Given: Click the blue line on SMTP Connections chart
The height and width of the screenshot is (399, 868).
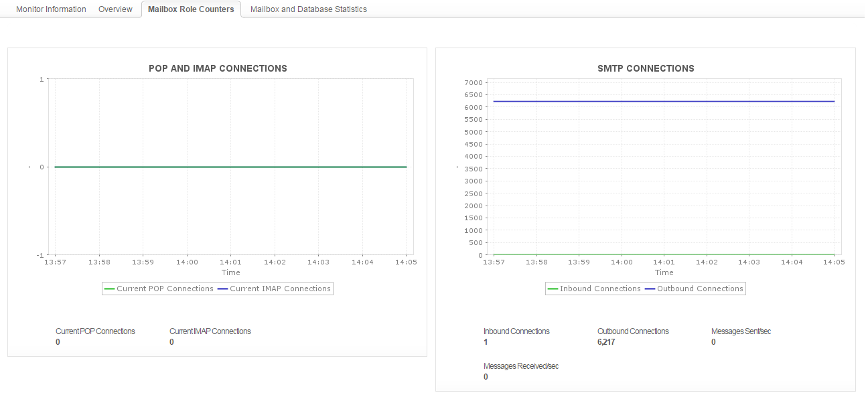Looking at the screenshot, I should (663, 101).
